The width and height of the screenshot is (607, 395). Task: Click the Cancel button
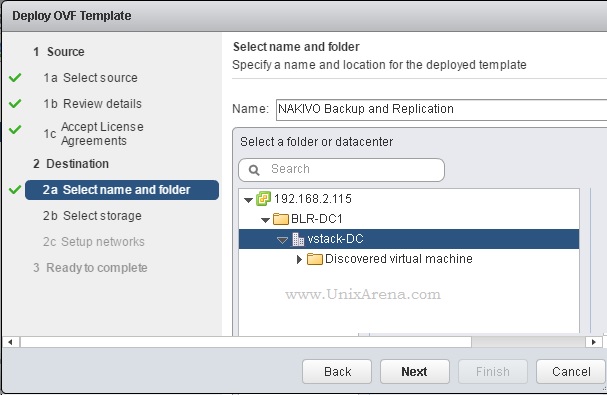(571, 372)
